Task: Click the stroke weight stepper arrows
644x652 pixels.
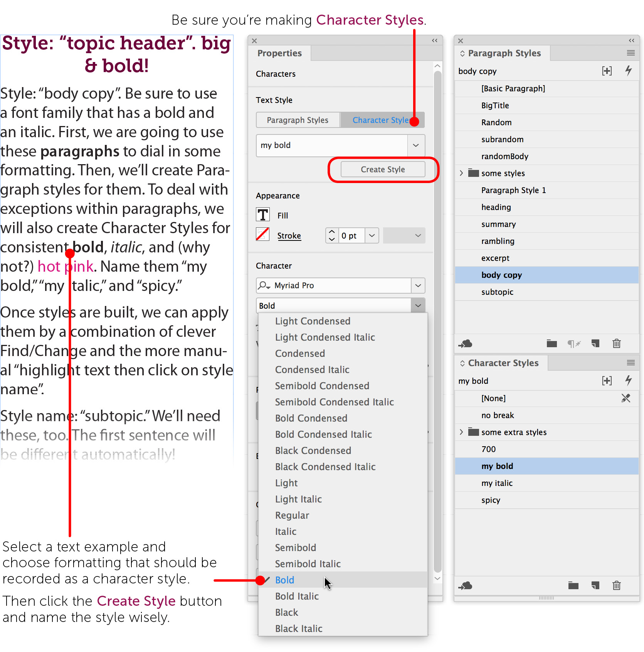Action: pyautogui.click(x=332, y=235)
